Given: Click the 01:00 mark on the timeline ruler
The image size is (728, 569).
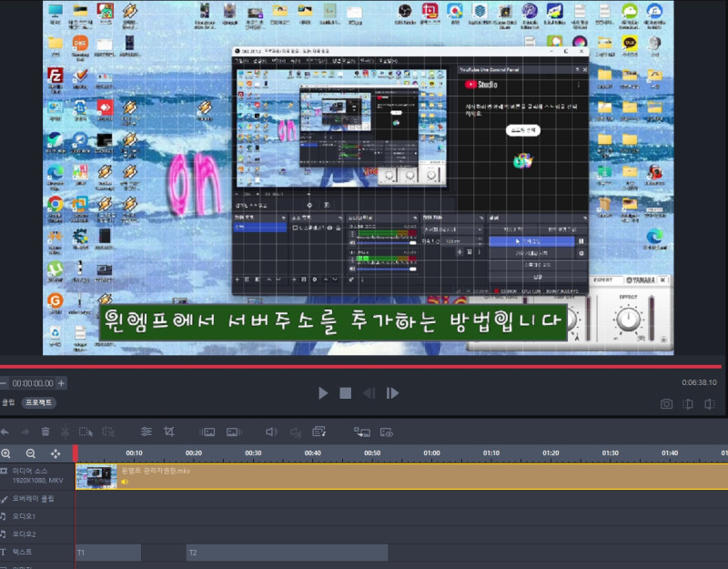Looking at the screenshot, I should pos(431,452).
